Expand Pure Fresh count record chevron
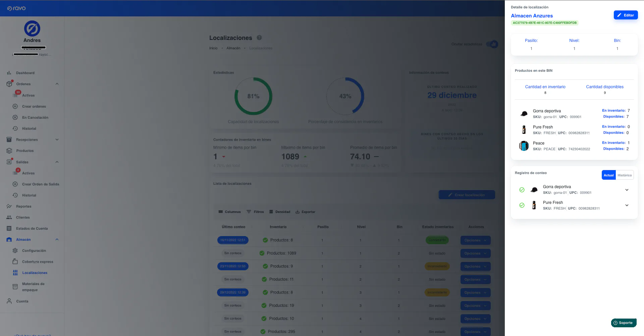Screen dimensions: 644x336 pyautogui.click(x=627, y=205)
